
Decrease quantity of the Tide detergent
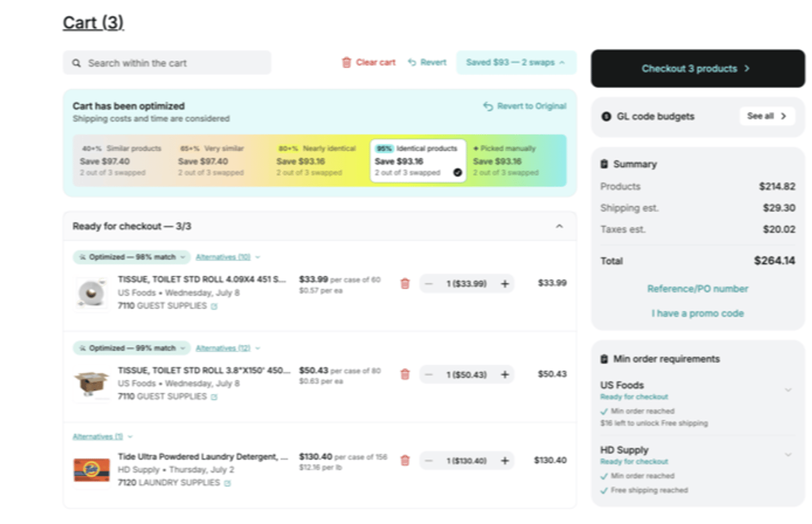tap(429, 461)
